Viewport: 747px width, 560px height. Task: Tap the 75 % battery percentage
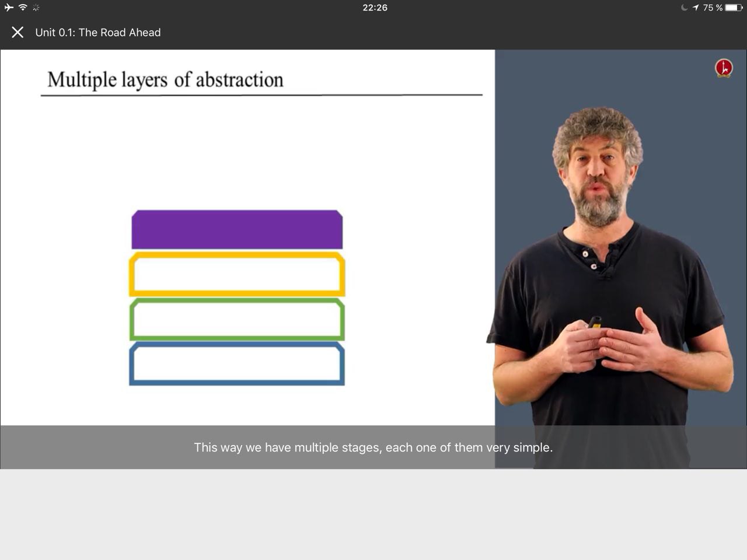tap(713, 8)
